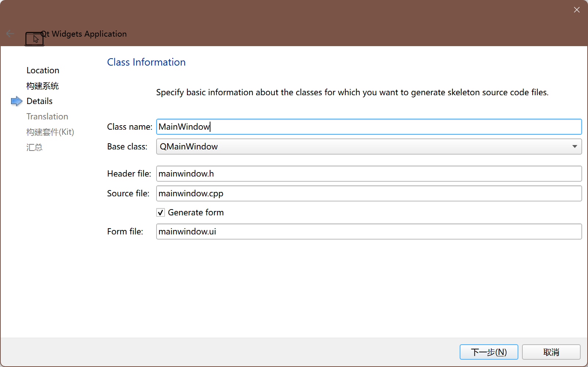Screen dimensions: 588x367
Task: Click the skeleton source code description text
Action: coord(352,92)
